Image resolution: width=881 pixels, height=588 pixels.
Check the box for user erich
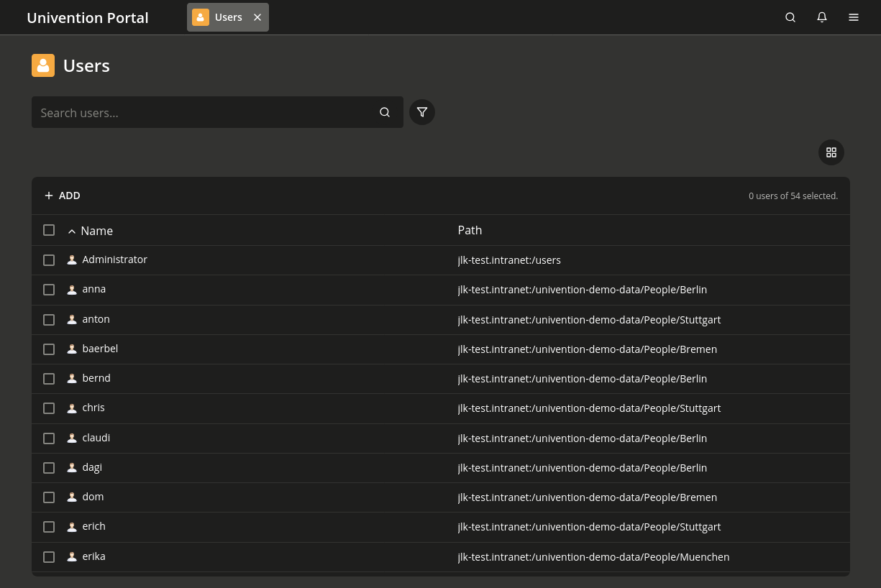(x=49, y=527)
